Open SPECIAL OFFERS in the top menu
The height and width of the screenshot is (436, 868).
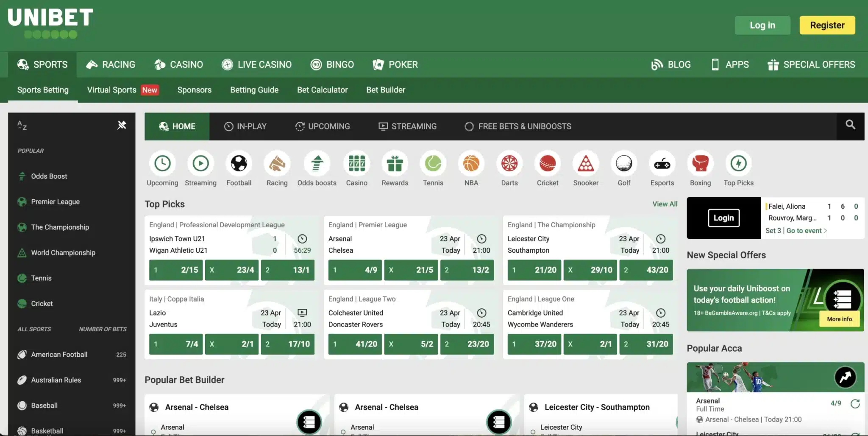811,64
